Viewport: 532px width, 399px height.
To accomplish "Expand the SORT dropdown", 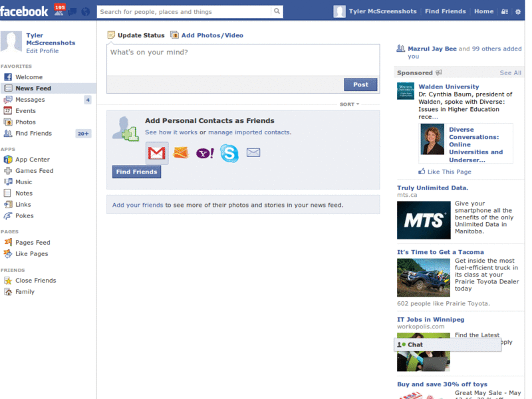I will tap(349, 104).
